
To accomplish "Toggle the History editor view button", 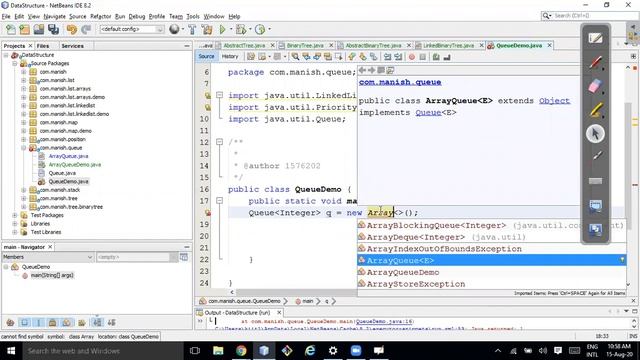I will (x=230, y=57).
